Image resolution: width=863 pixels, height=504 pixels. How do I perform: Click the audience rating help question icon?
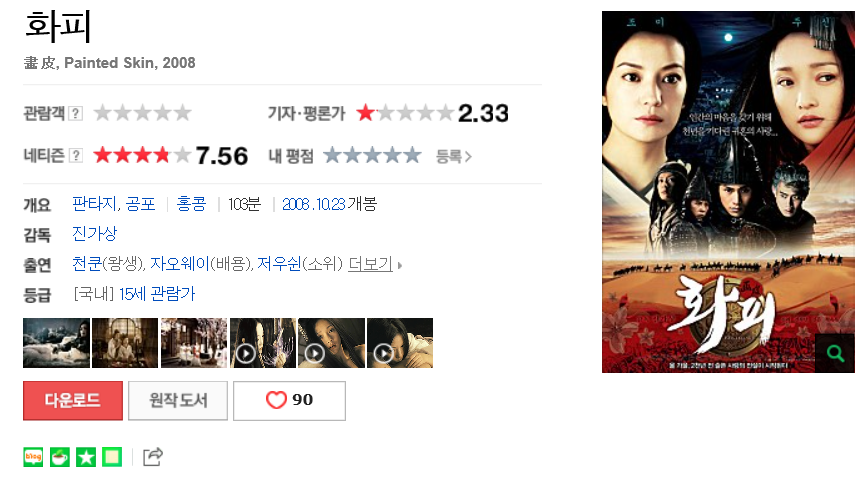(x=76, y=114)
